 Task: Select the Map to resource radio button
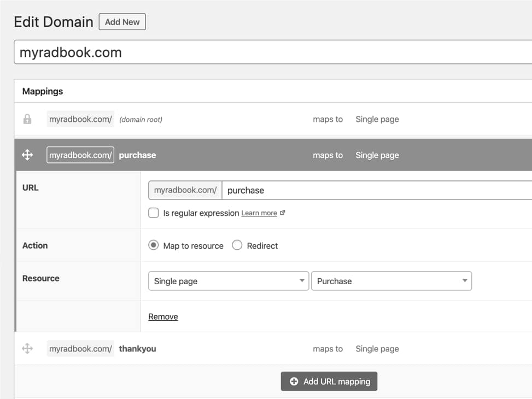154,245
